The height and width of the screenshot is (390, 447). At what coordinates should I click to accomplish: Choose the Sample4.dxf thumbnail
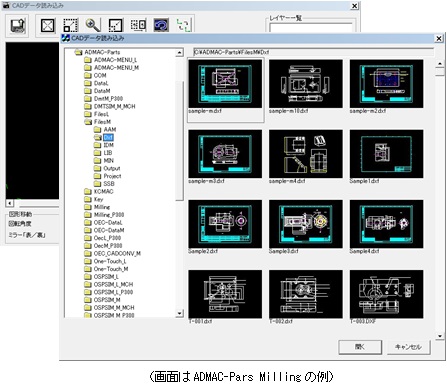tap(386, 224)
